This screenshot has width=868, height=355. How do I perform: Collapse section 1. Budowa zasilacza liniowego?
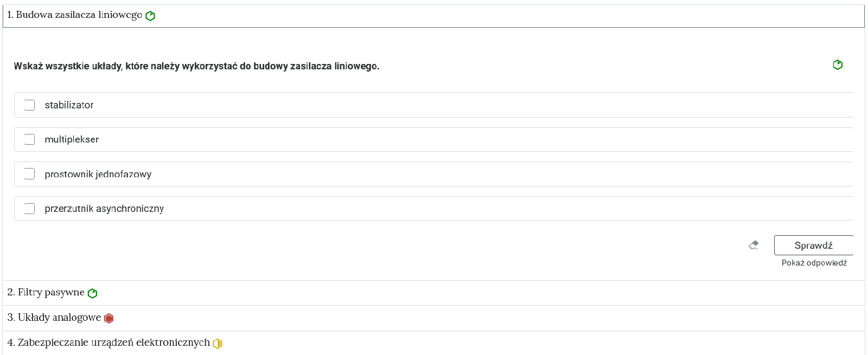433,16
